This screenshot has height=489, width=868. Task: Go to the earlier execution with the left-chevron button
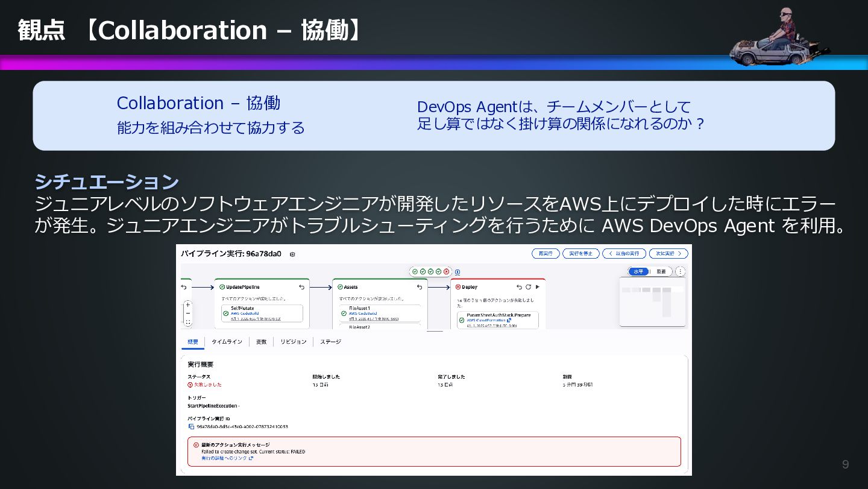point(624,254)
